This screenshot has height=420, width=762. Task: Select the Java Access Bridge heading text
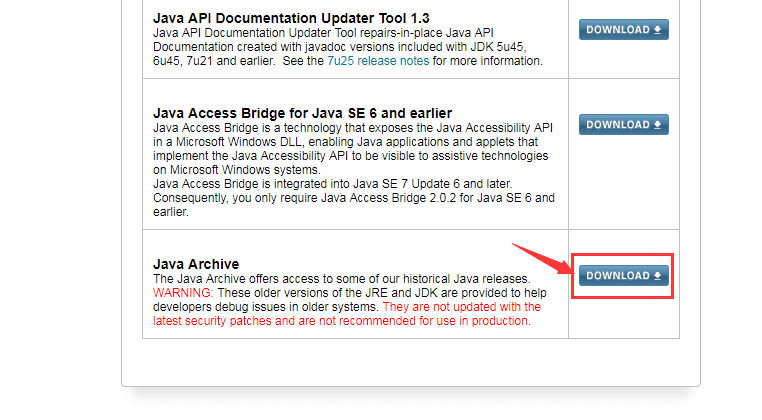point(302,113)
